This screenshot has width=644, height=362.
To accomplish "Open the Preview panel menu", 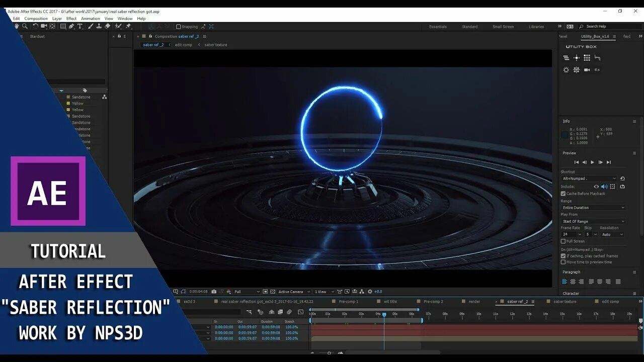I will (634, 153).
